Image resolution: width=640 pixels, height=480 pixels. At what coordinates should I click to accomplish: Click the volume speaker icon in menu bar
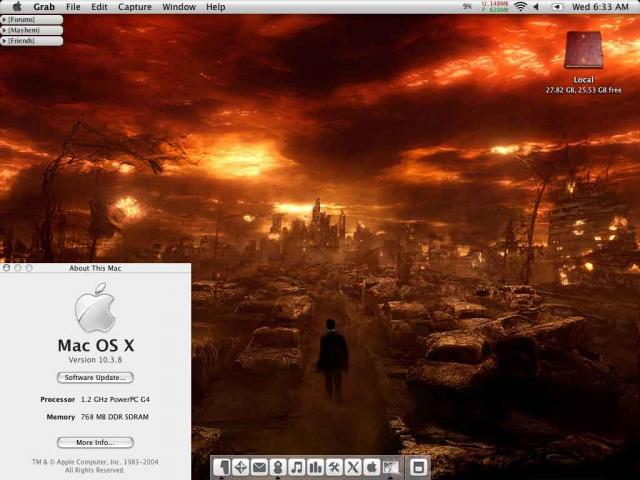tap(537, 7)
